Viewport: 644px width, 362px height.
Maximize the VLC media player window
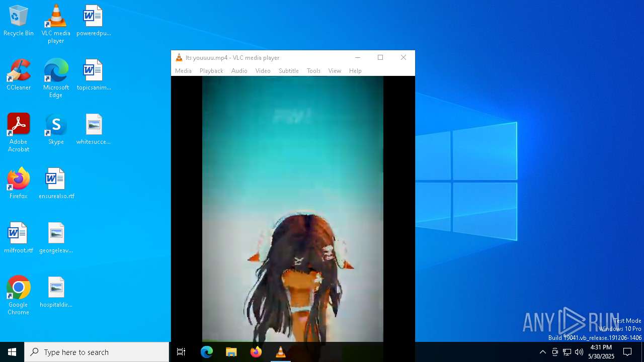pos(380,57)
